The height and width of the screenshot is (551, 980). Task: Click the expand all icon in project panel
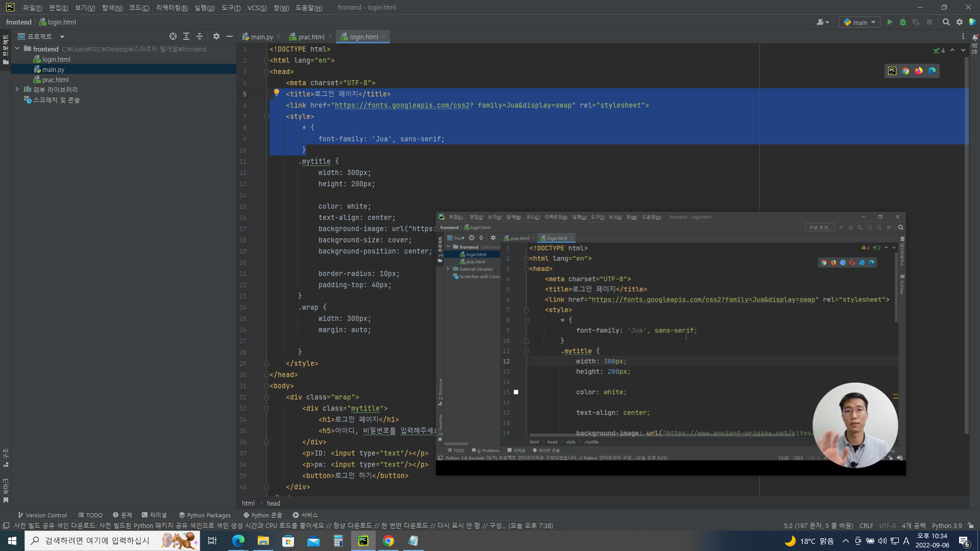[x=186, y=36]
